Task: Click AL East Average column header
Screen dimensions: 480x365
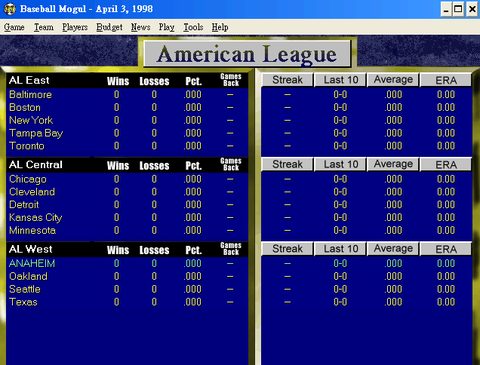Action: click(x=393, y=80)
